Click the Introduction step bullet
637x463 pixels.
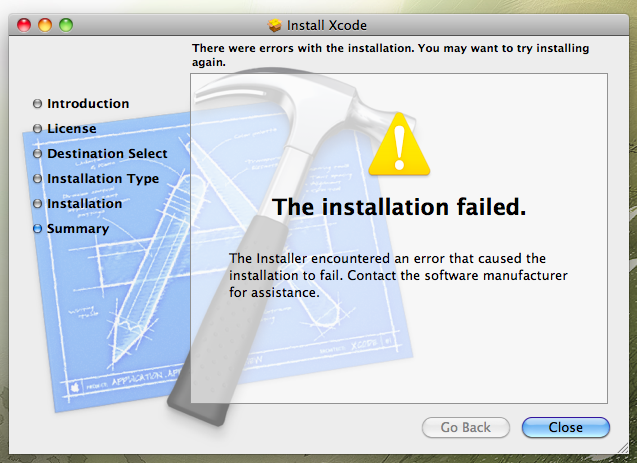pyautogui.click(x=37, y=104)
